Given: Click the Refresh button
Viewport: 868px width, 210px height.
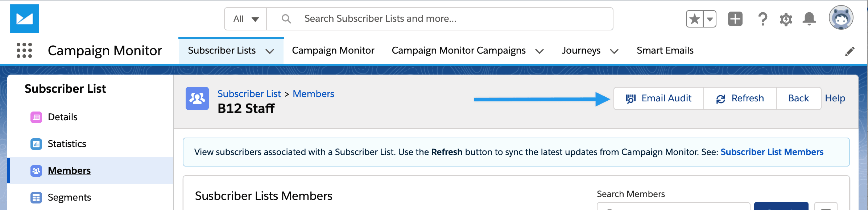Looking at the screenshot, I should (x=740, y=98).
